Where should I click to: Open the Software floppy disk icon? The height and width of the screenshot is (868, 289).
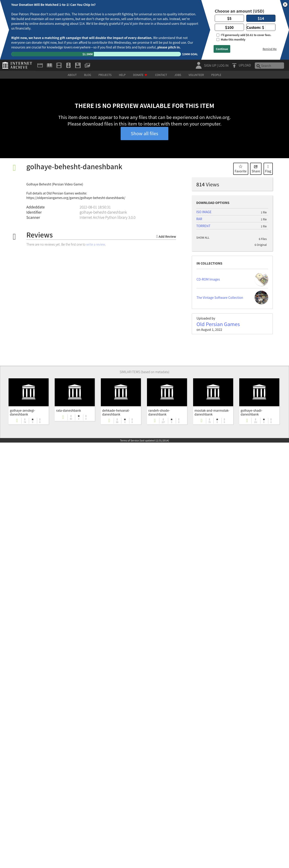tap(78, 65)
